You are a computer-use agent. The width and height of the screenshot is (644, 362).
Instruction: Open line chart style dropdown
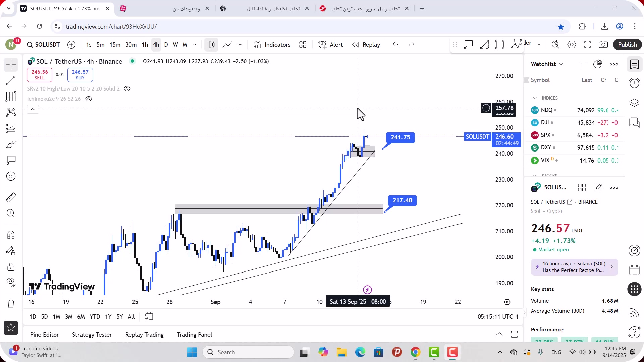tap(240, 45)
